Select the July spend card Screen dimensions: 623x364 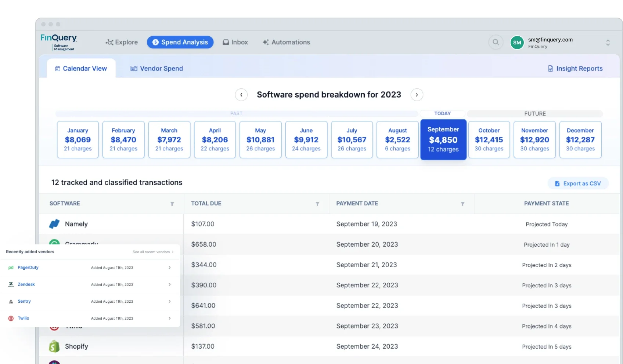pos(352,139)
